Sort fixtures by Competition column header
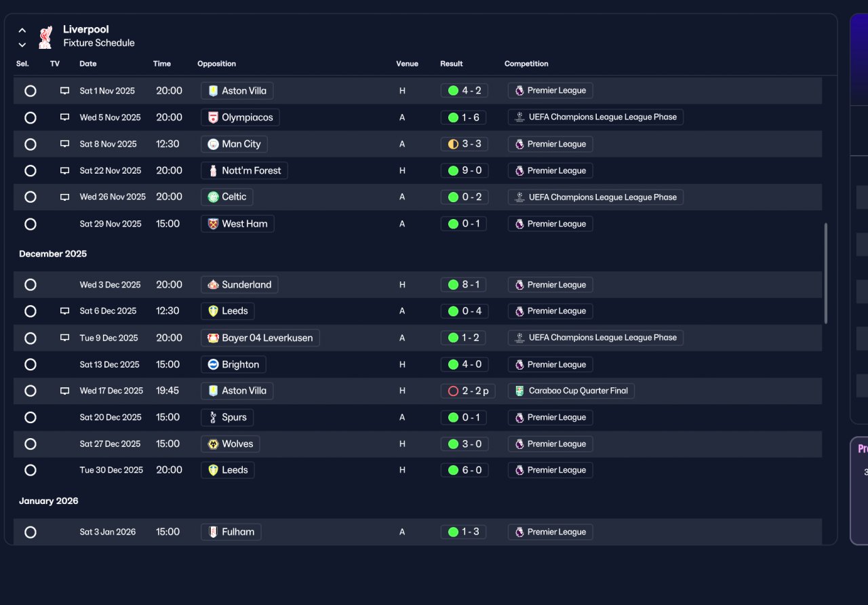 click(x=526, y=64)
